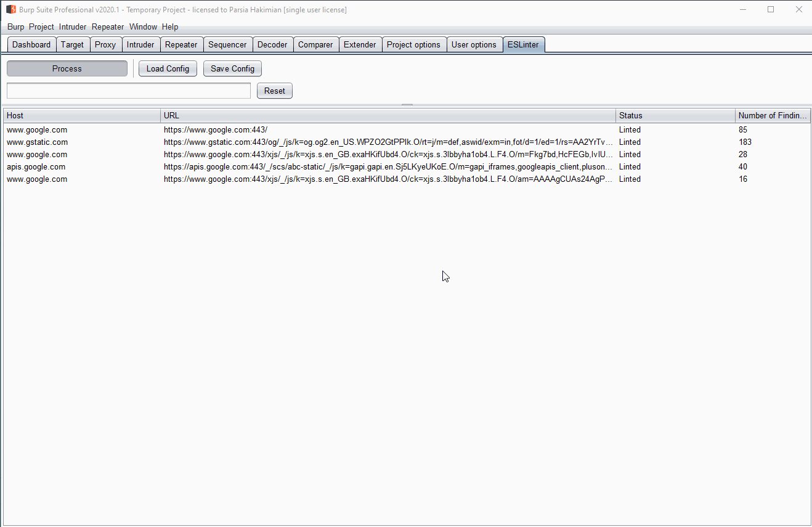
Task: Click the Process button
Action: [67, 68]
